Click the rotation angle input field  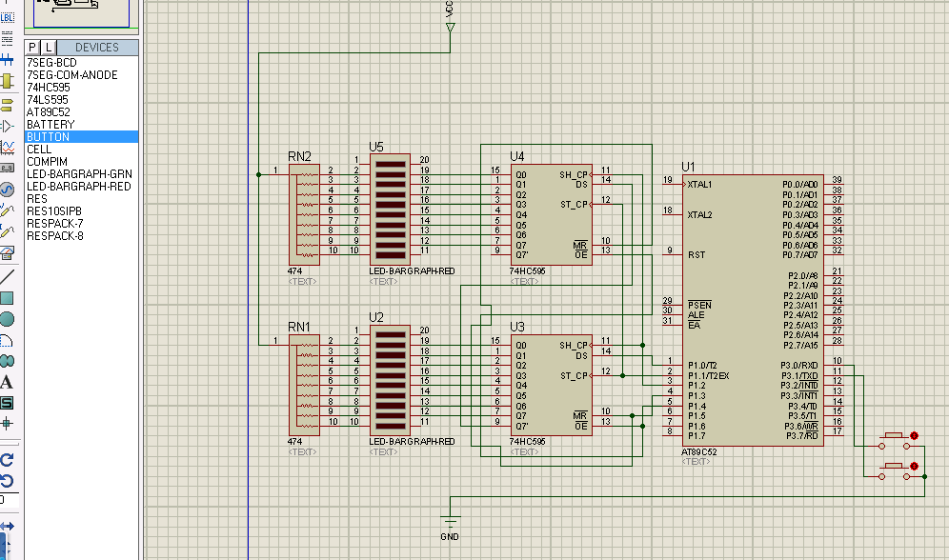coord(10,501)
